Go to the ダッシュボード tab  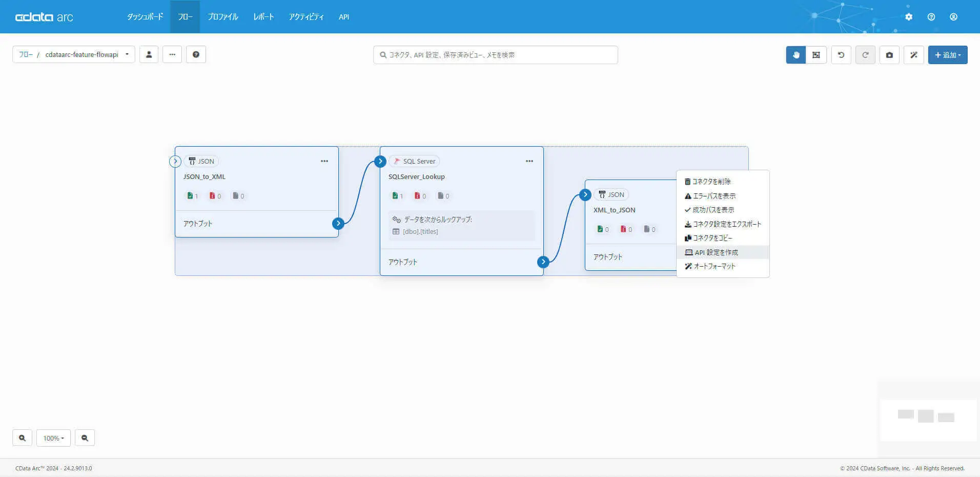tap(145, 17)
